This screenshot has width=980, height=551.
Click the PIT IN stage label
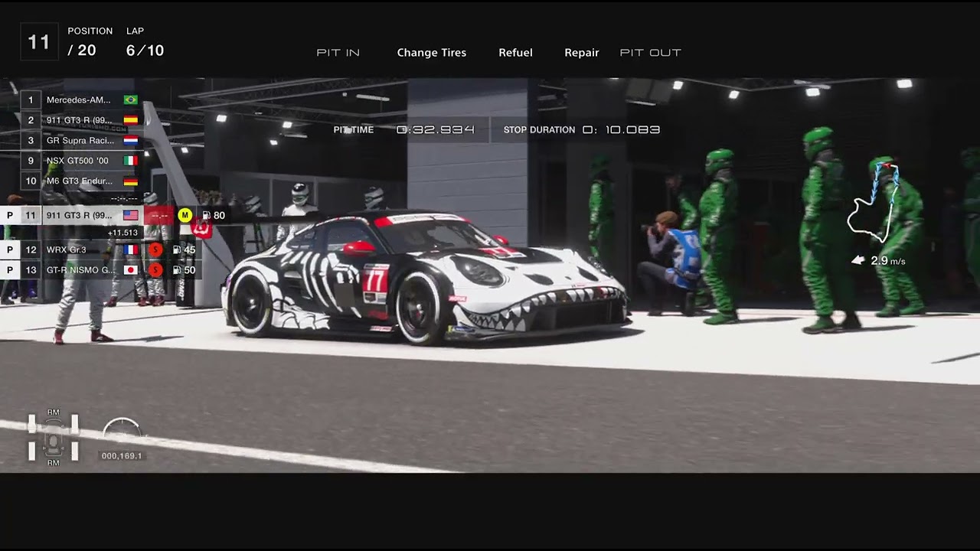pyautogui.click(x=338, y=53)
